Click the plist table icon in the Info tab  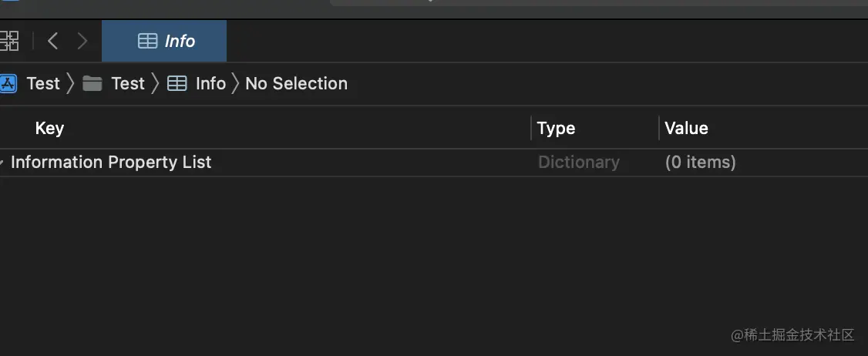tap(147, 41)
